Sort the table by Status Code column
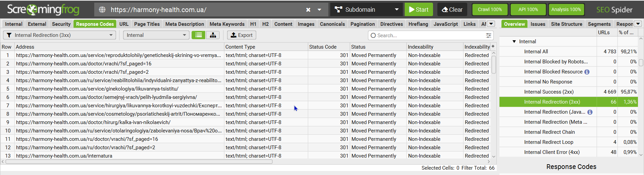The height and width of the screenshot is (175, 644). point(323,47)
